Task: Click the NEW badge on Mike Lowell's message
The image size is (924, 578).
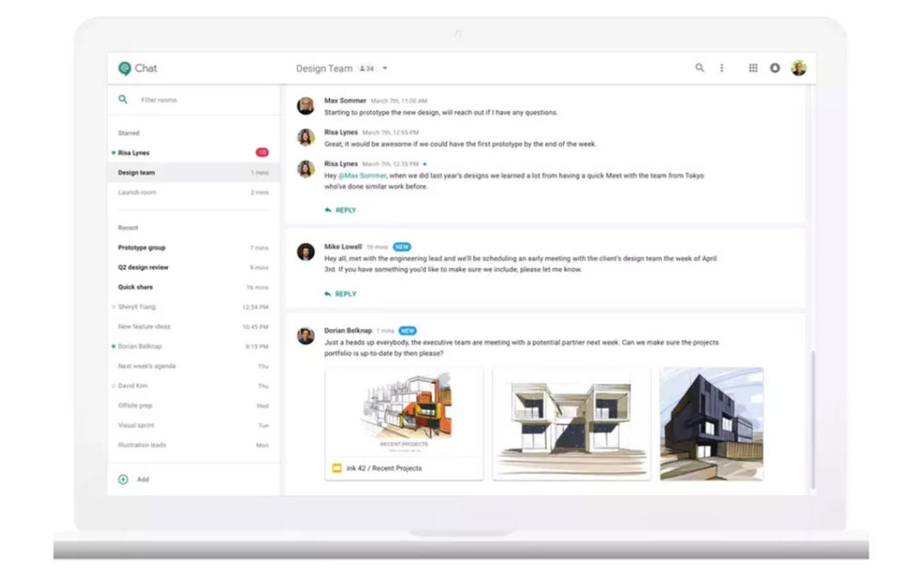Action: click(401, 246)
